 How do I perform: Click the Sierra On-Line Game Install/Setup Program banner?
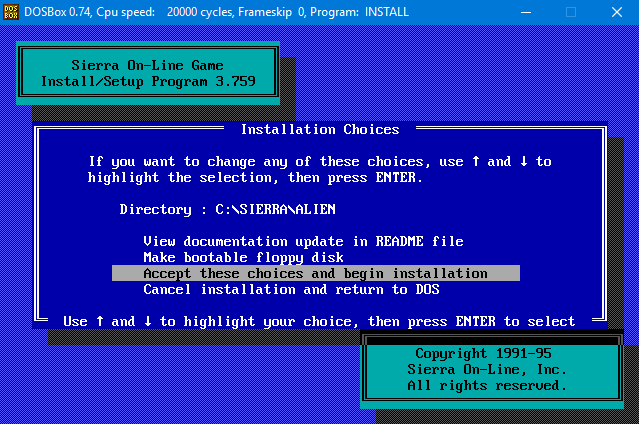tap(148, 73)
